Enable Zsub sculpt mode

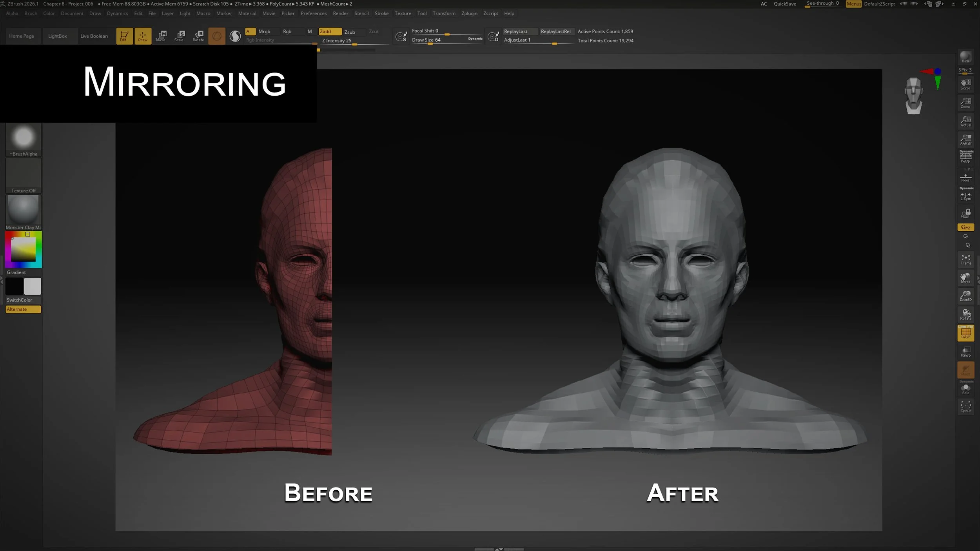click(350, 32)
